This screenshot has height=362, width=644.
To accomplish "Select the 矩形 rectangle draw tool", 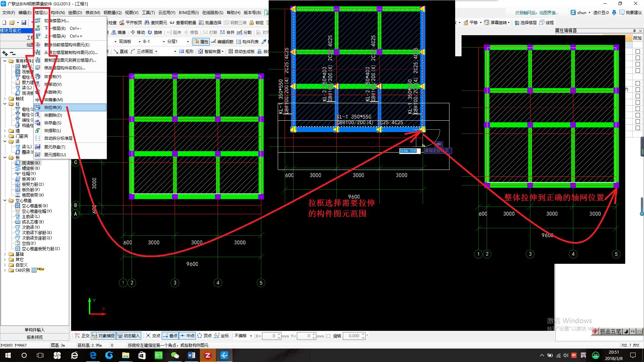I will point(186,51).
